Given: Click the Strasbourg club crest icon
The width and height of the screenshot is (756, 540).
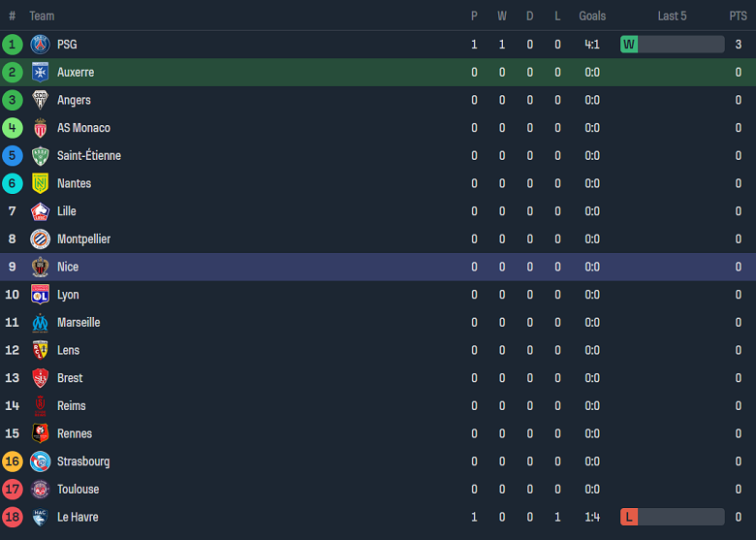Looking at the screenshot, I should (40, 461).
